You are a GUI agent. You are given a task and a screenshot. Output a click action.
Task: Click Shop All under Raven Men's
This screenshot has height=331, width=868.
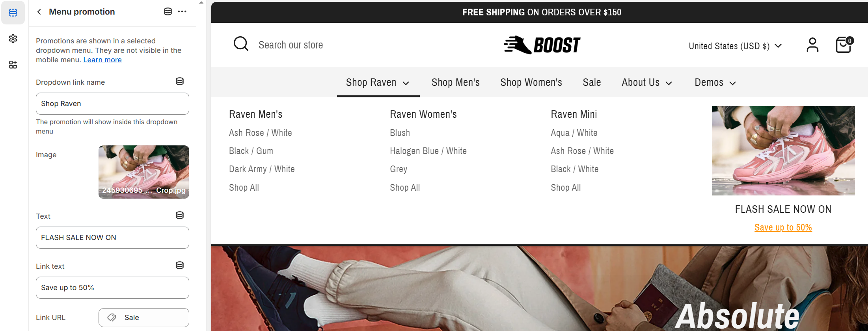tap(244, 188)
